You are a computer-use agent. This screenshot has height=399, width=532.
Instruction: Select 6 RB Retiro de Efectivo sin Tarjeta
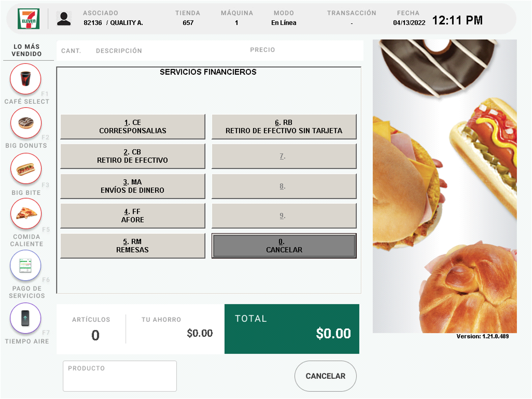click(284, 126)
